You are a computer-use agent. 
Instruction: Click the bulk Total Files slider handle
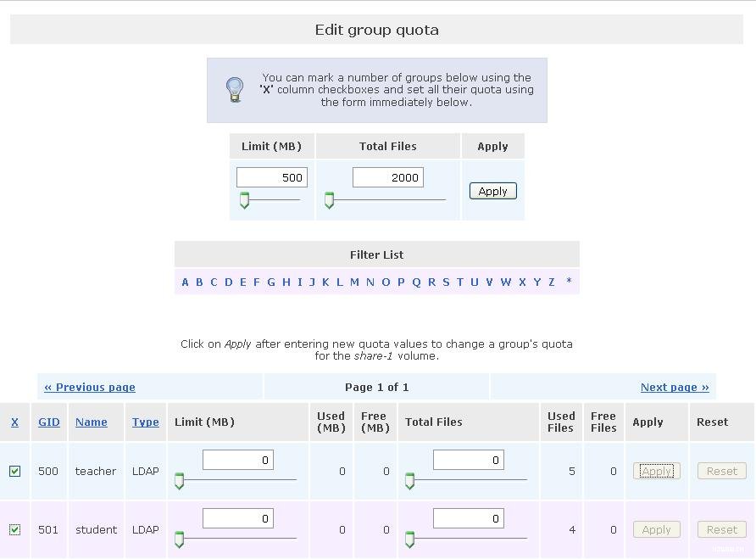330,200
